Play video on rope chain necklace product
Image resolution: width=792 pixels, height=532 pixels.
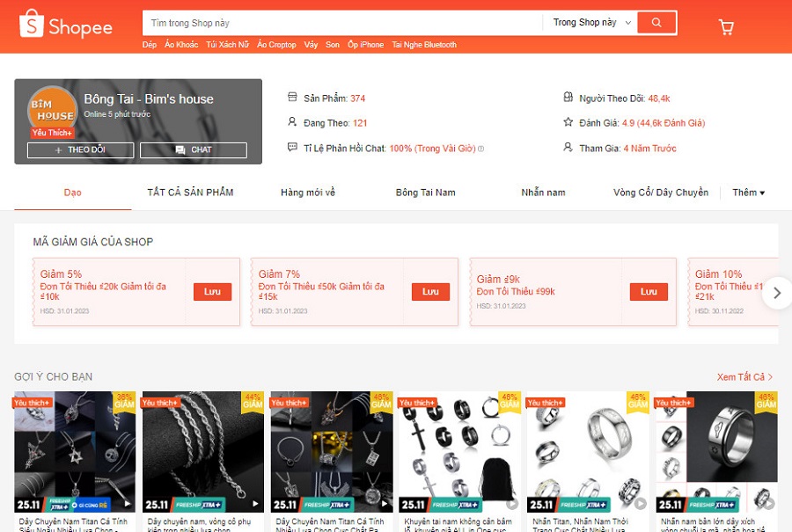255,503
